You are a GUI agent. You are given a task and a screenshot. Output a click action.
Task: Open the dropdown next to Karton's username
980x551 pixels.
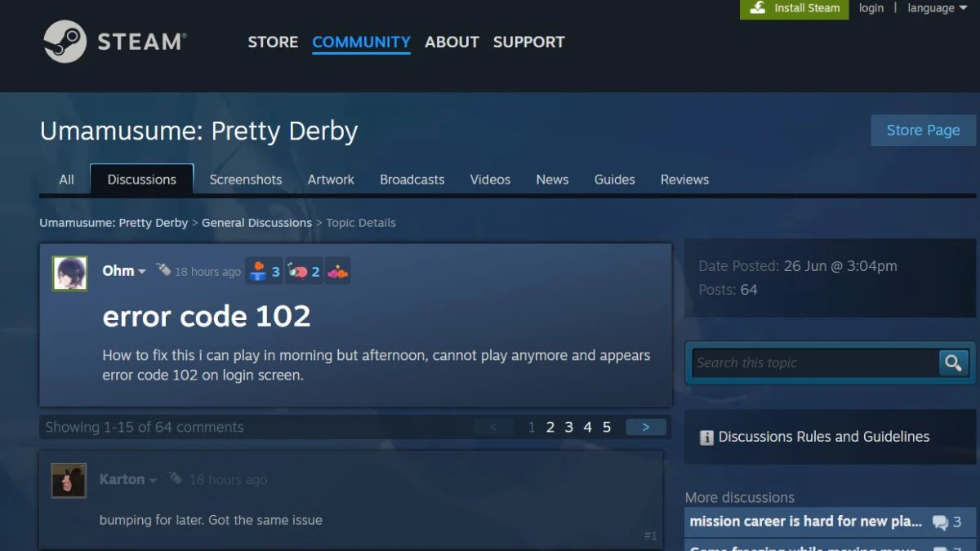(153, 480)
